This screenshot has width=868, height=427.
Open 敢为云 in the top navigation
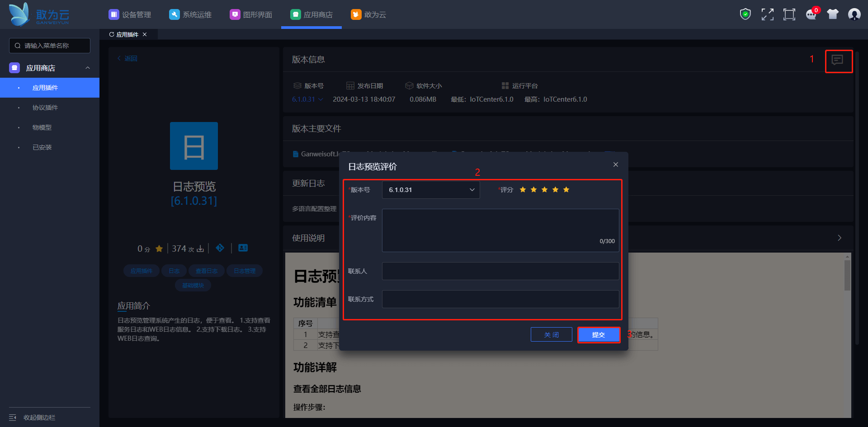tap(368, 14)
